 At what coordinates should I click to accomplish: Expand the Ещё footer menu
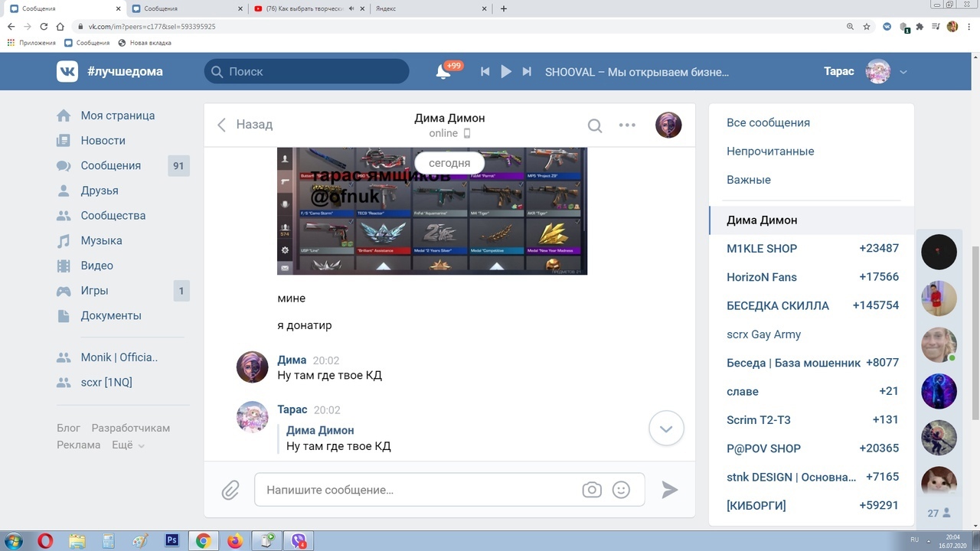coord(128,445)
